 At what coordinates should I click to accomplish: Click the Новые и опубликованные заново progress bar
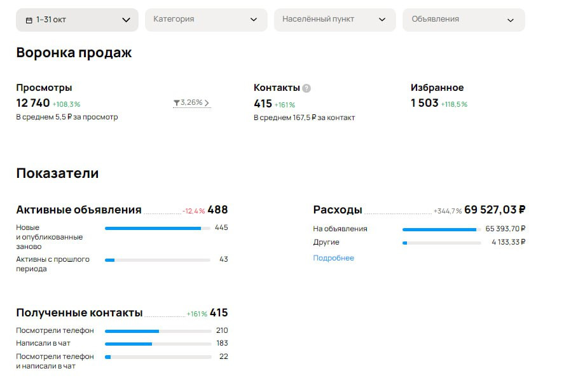tap(158, 229)
